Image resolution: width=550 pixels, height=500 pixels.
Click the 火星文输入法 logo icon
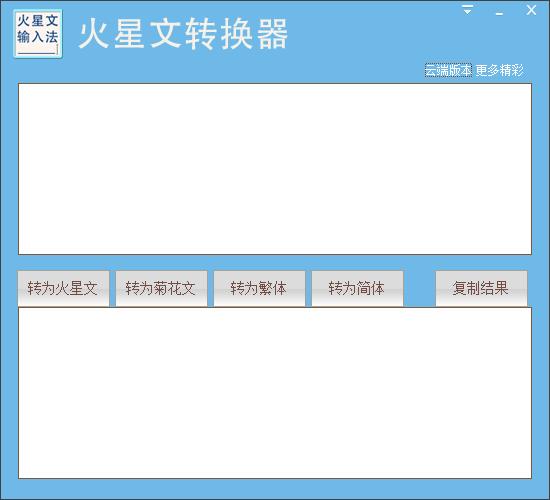(x=38, y=34)
